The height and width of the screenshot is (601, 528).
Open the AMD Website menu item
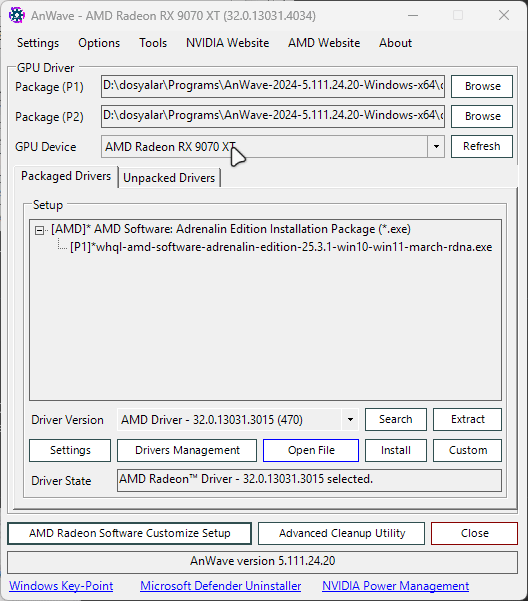[x=324, y=43]
